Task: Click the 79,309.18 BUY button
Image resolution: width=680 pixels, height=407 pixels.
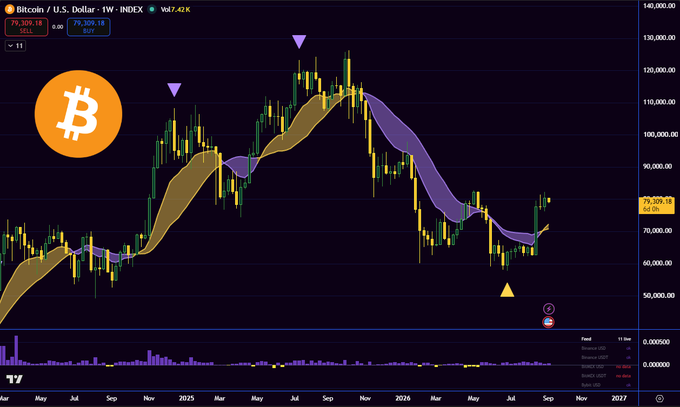Action: tap(88, 27)
